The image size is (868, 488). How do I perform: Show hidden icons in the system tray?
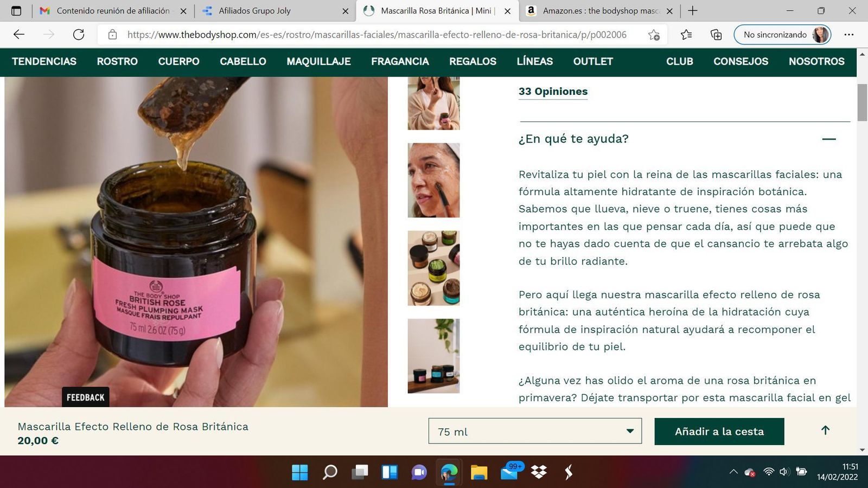(x=733, y=472)
